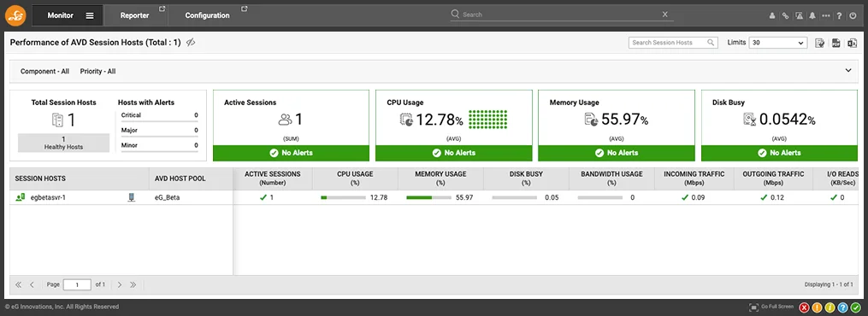The height and width of the screenshot is (316, 868).
Task: Click the blue unknown status icon
Action: (842, 307)
